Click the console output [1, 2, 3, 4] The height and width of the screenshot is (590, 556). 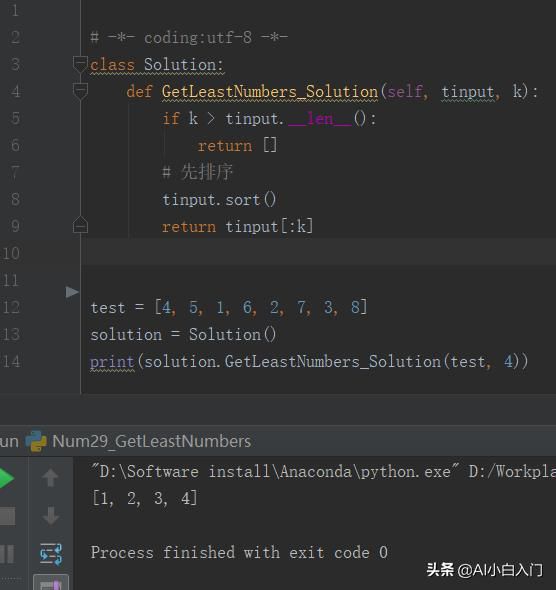click(144, 498)
